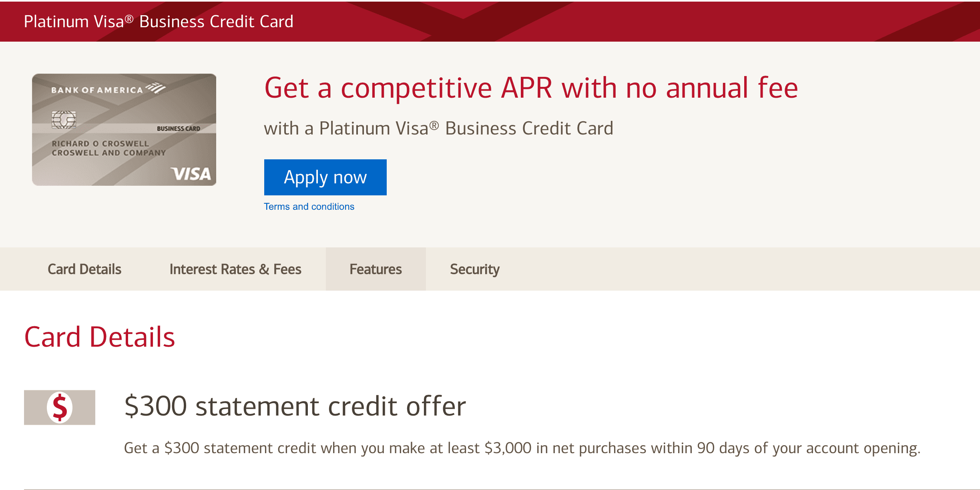This screenshot has width=980, height=490.
Task: Switch to the Card Details tab
Action: (x=84, y=269)
